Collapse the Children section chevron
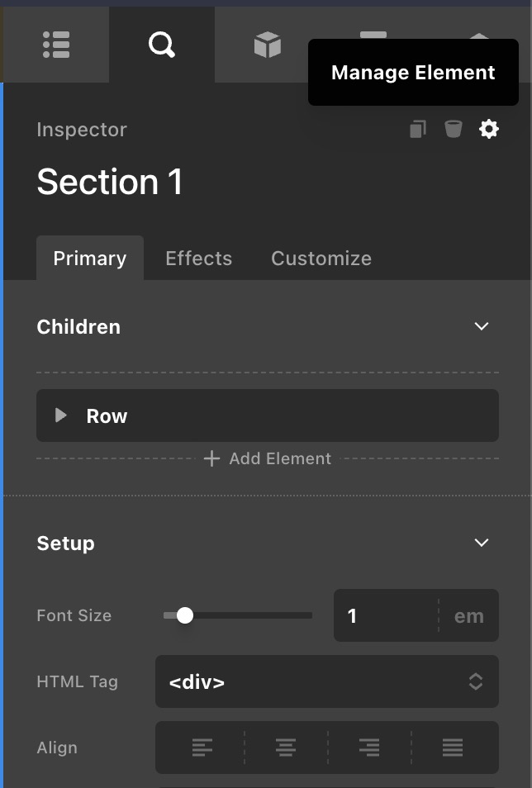Image resolution: width=532 pixels, height=788 pixels. click(482, 326)
